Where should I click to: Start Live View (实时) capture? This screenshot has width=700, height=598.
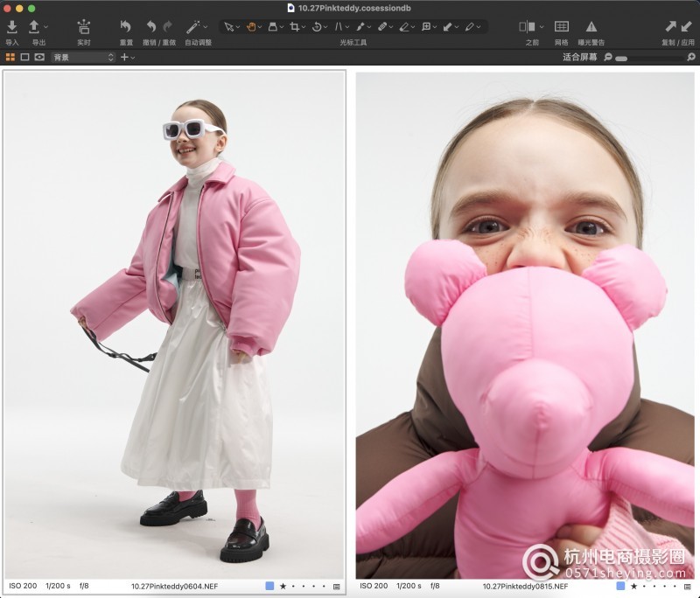(x=83, y=27)
